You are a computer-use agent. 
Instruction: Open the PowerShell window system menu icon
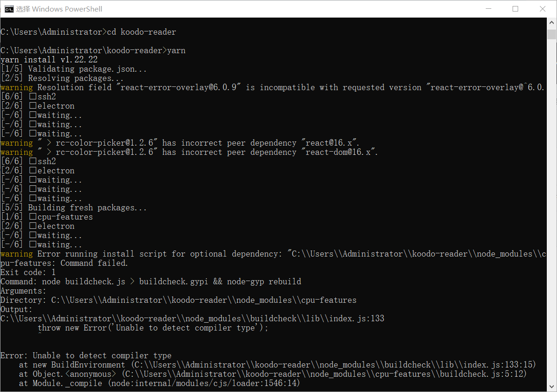coord(9,9)
